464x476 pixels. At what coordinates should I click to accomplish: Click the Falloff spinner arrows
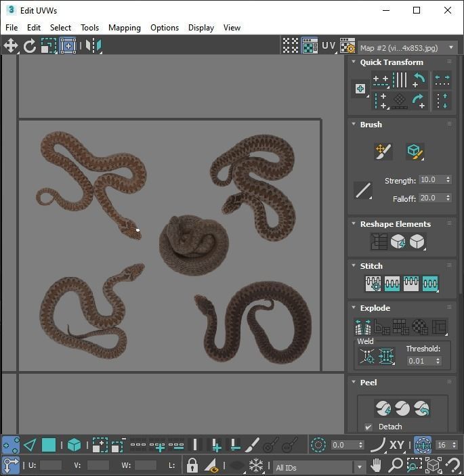[x=448, y=198]
